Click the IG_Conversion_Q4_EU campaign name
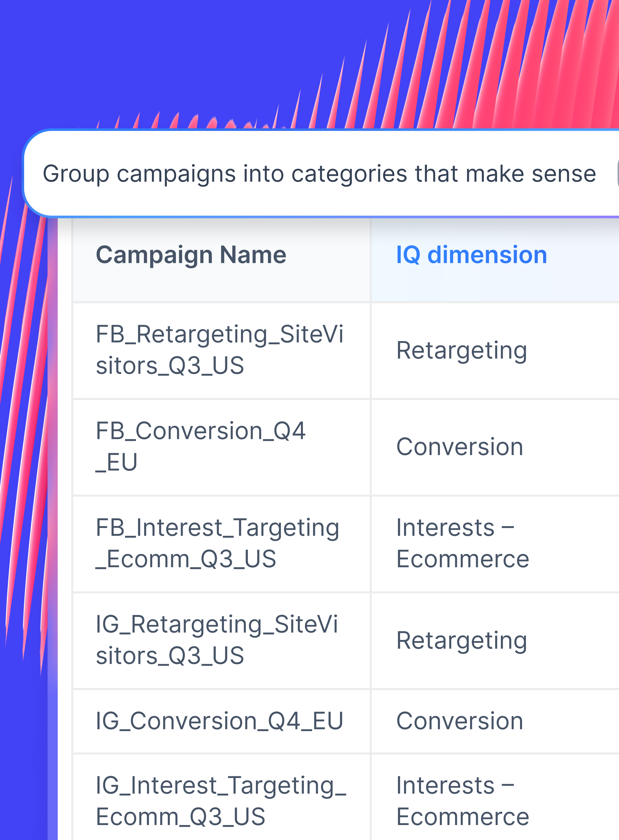The image size is (619, 840). point(219,720)
